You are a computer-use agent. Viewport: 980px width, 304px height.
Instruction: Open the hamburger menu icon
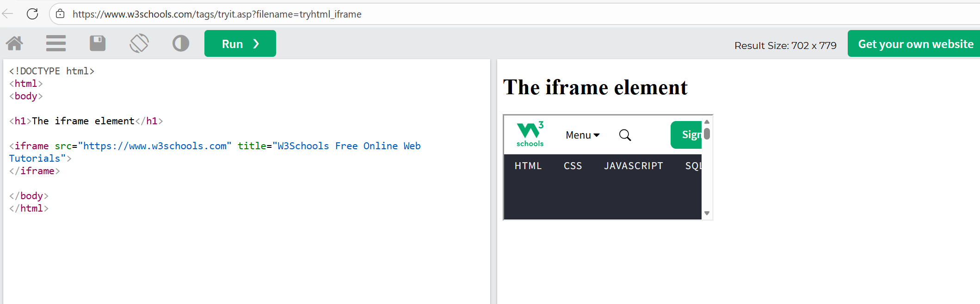[x=56, y=43]
